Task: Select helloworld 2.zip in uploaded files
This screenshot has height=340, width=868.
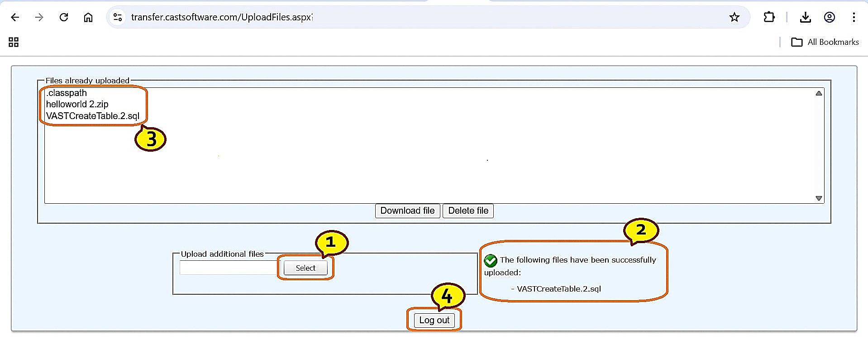Action: [x=77, y=104]
